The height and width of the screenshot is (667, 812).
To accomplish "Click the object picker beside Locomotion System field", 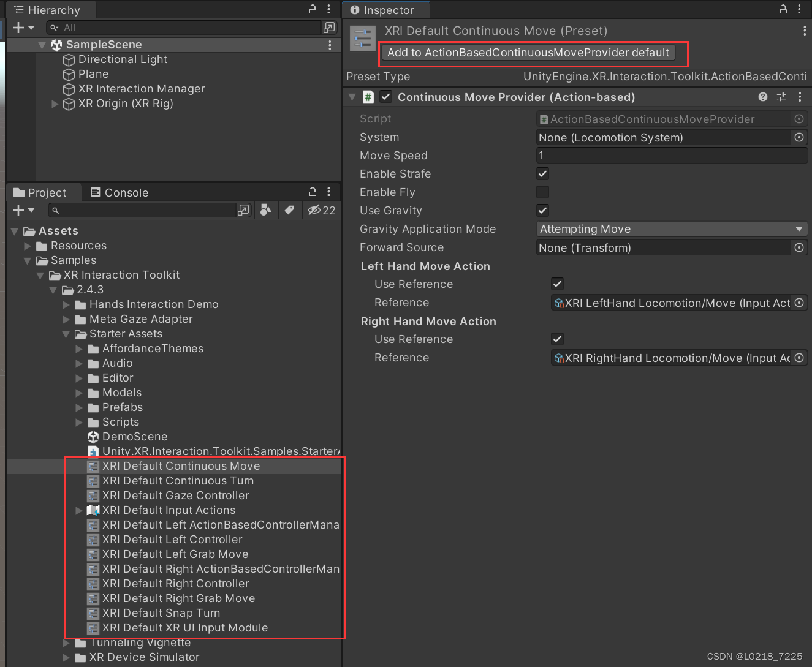I will (799, 137).
